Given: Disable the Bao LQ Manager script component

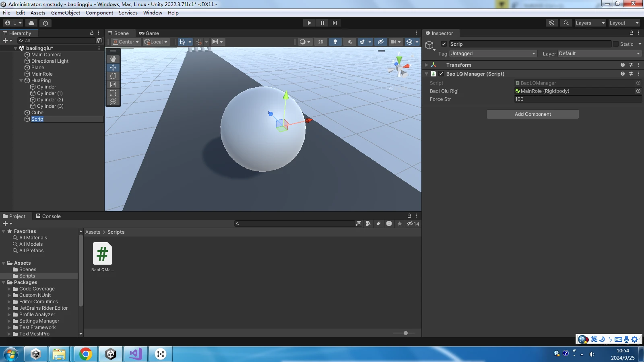Looking at the screenshot, I should (441, 74).
